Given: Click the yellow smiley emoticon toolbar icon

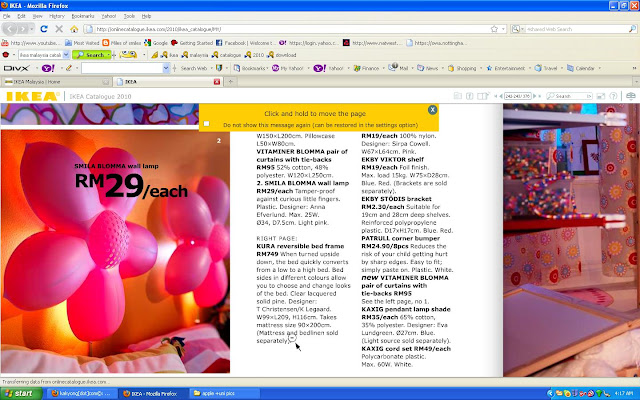Looking at the screenshot, I should (128, 54).
